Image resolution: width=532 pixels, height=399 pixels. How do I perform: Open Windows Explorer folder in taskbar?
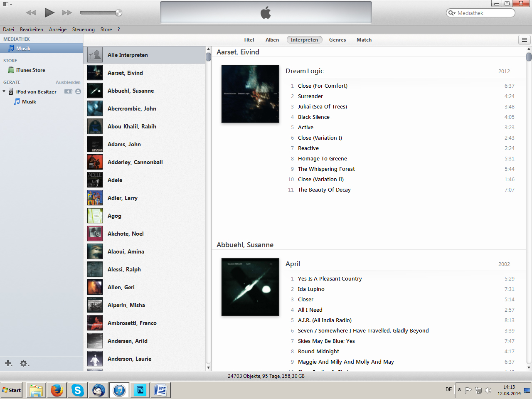(x=36, y=390)
